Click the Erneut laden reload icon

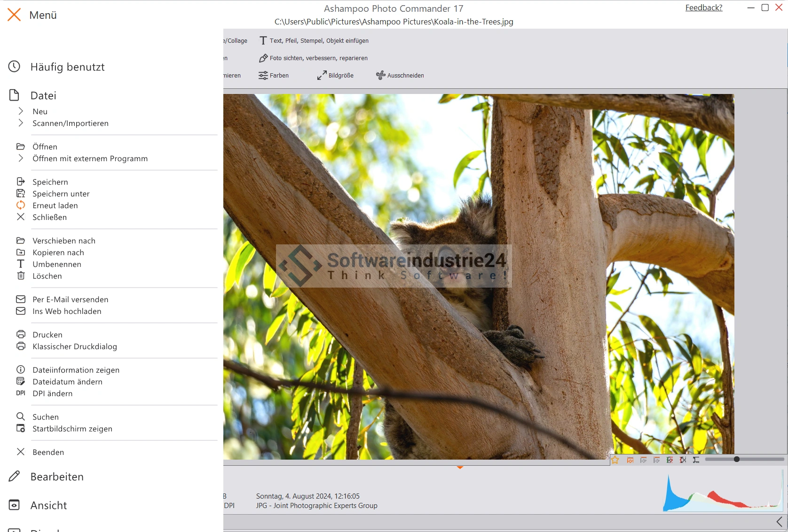[x=21, y=205]
